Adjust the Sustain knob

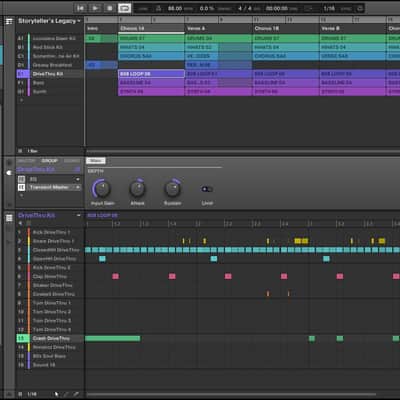pos(173,189)
